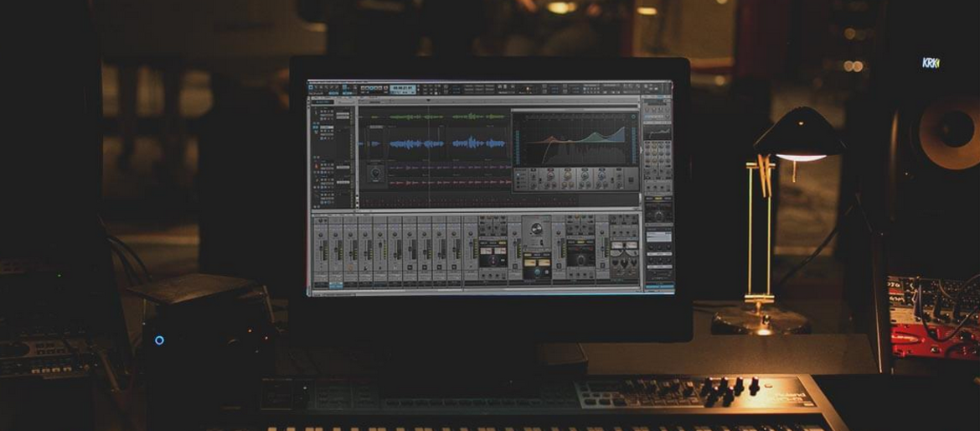Click the blue knob below amber VU meters
This screenshot has height=431, width=980.
coord(538,273)
